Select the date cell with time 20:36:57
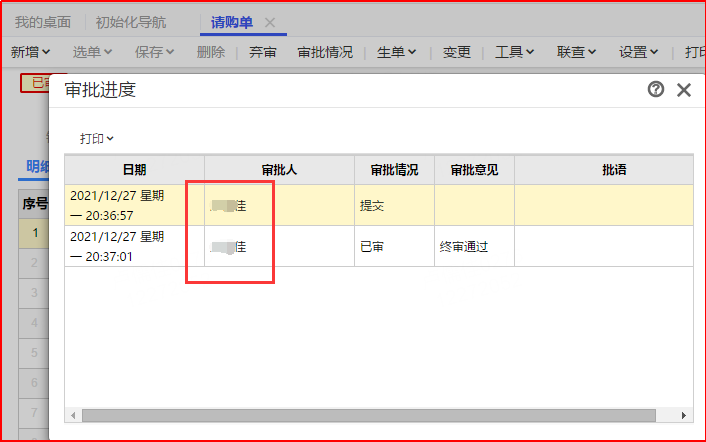706x442 pixels. tap(135, 205)
